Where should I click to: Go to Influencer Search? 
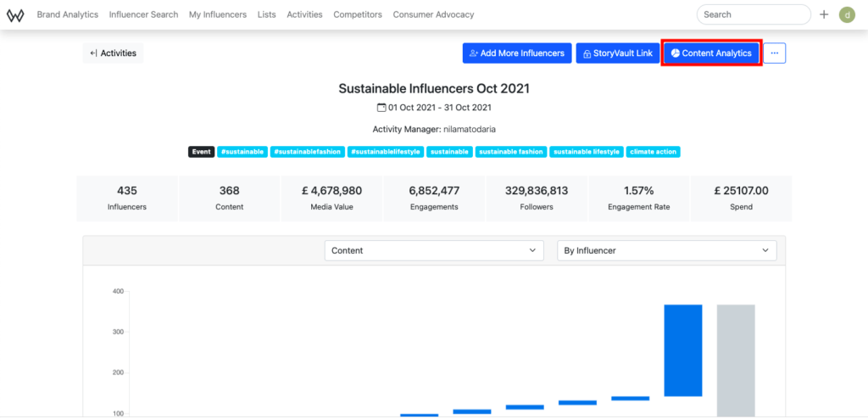[x=143, y=15]
